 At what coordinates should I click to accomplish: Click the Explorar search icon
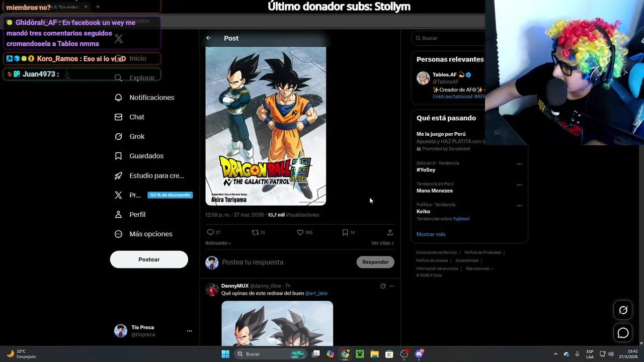pos(118,78)
